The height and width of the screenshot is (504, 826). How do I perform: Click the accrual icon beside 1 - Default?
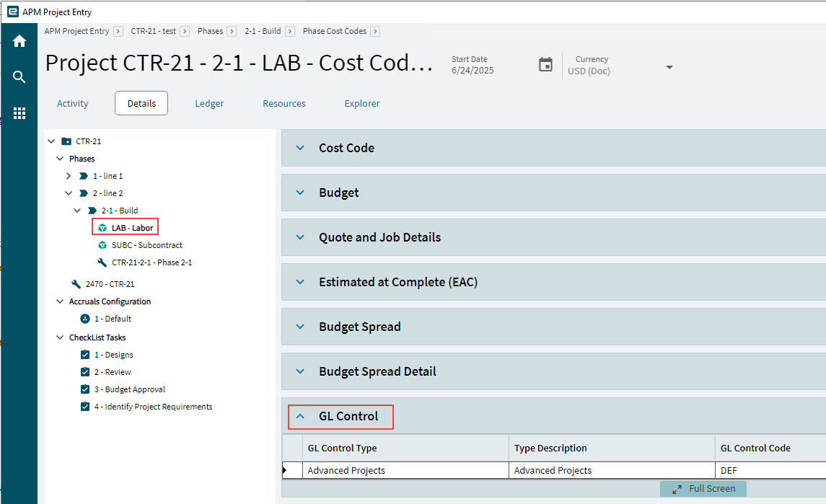point(85,319)
